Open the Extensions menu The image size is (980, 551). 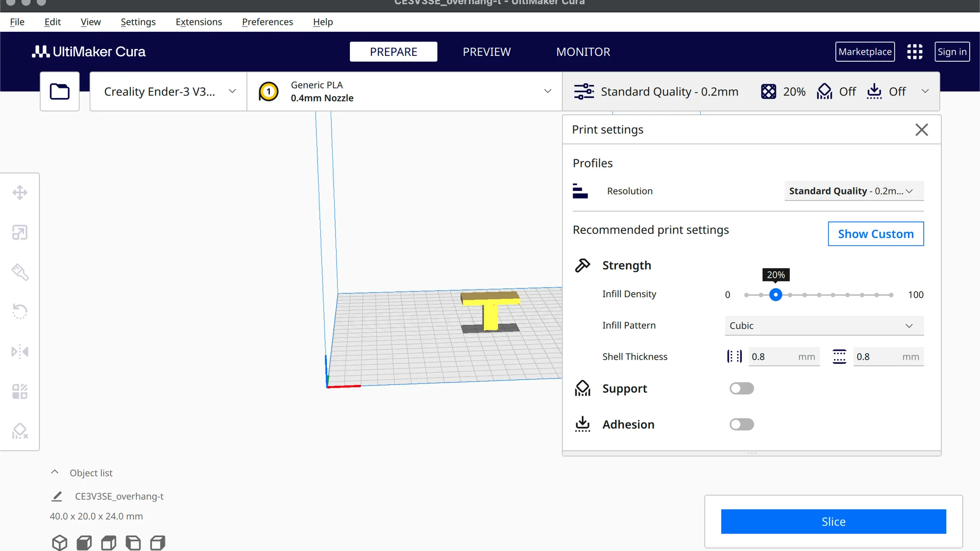(x=199, y=22)
